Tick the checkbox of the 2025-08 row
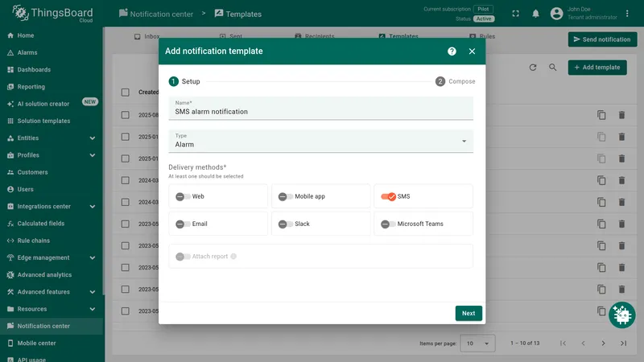Viewport: 644px width, 362px height. click(x=126, y=115)
